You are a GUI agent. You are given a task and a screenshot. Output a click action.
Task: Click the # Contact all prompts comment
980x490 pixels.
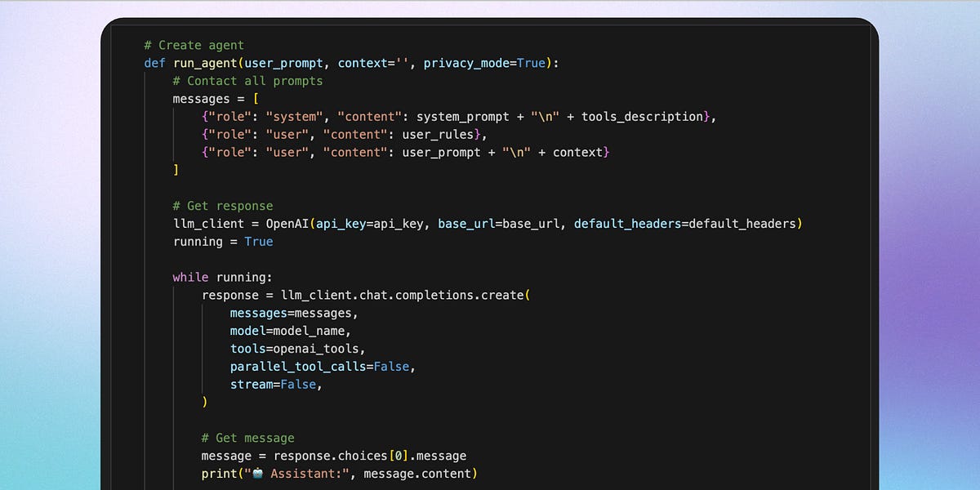[247, 81]
